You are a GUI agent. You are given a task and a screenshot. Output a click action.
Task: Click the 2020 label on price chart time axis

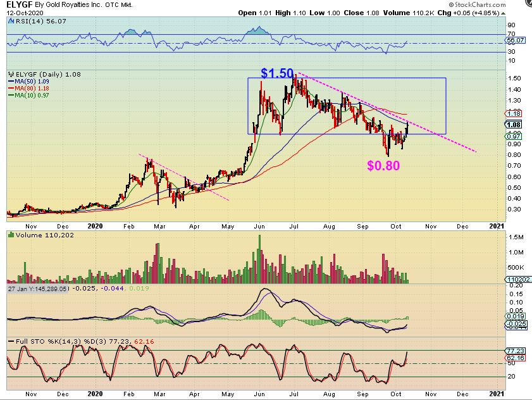pyautogui.click(x=95, y=226)
